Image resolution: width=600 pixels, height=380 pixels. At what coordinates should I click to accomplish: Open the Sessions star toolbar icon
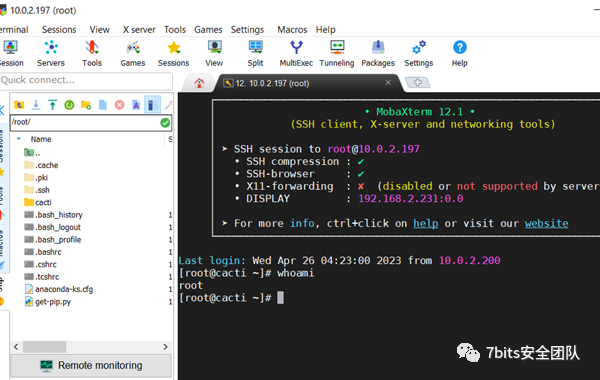pos(173,53)
